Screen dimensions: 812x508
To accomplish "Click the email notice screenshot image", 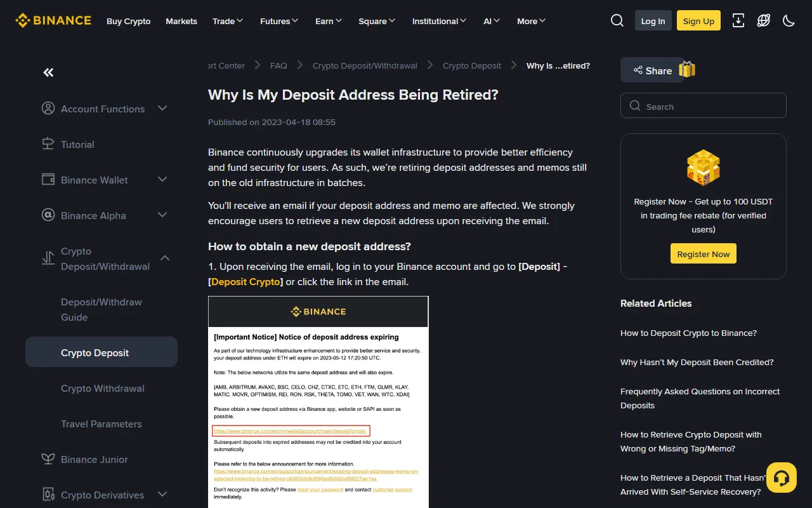I will point(318,402).
